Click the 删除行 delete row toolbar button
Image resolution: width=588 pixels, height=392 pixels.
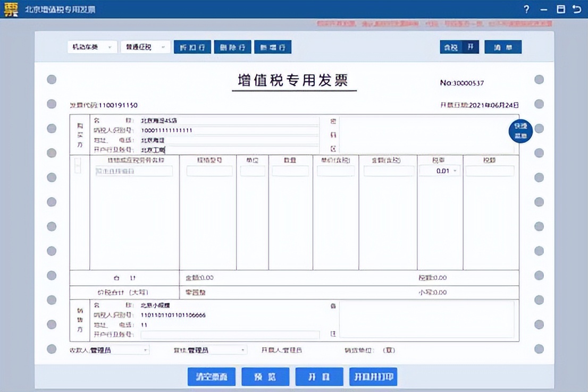pos(232,47)
